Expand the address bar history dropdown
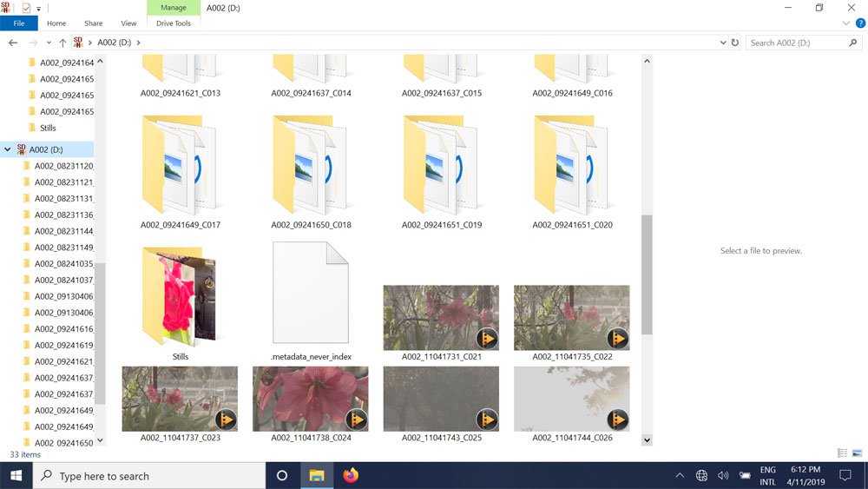The height and width of the screenshot is (489, 868). point(723,43)
